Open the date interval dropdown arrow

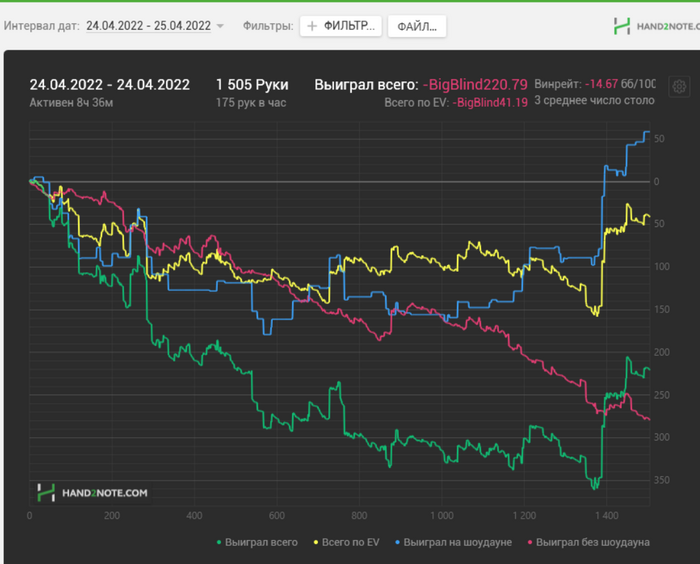click(220, 26)
